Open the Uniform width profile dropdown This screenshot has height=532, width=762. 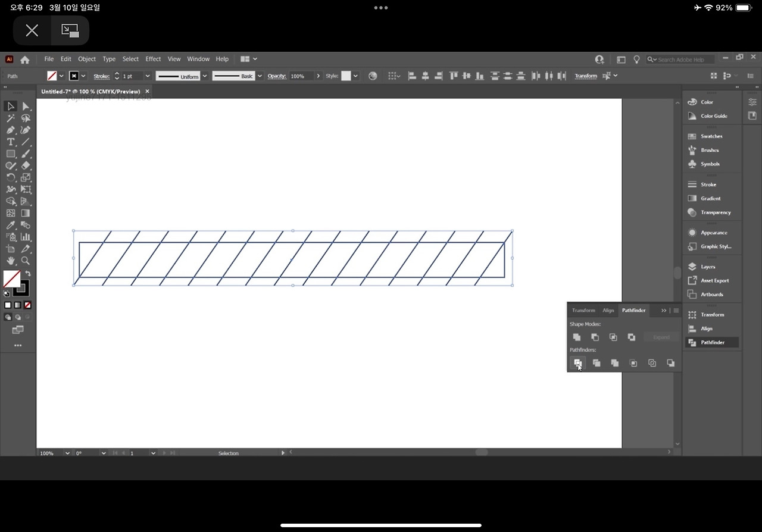click(x=205, y=76)
